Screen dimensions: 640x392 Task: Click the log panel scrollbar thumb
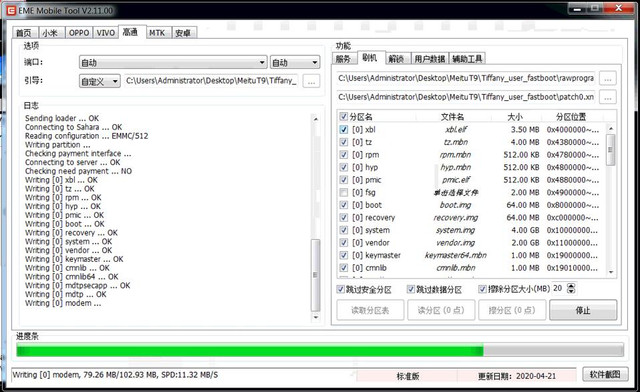click(315, 275)
